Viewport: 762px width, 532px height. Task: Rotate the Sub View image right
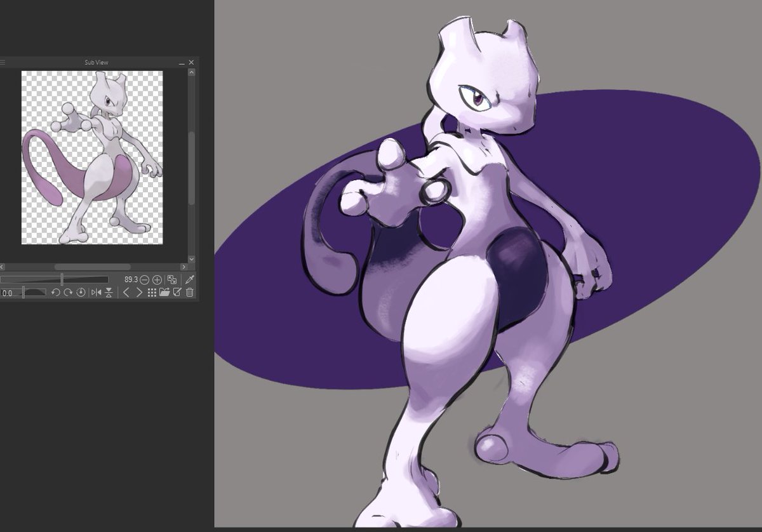point(68,292)
